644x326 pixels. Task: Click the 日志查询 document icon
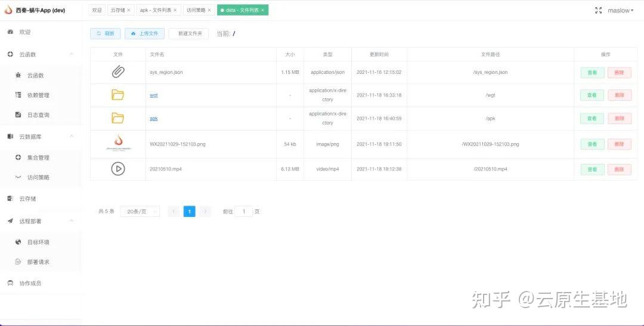tap(18, 115)
